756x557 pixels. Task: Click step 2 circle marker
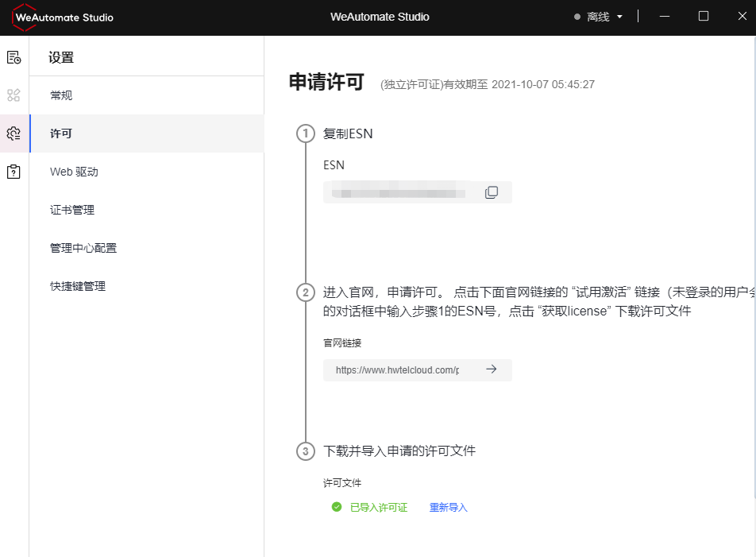coord(306,292)
